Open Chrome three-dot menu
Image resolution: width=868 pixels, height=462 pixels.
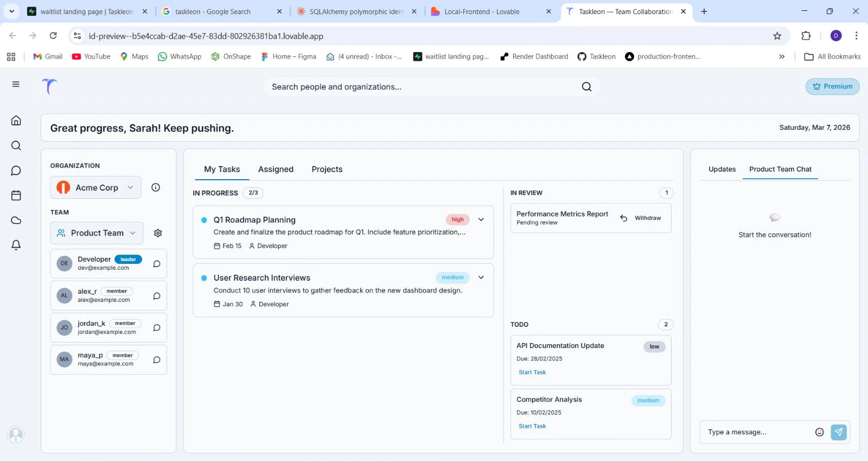(x=856, y=36)
